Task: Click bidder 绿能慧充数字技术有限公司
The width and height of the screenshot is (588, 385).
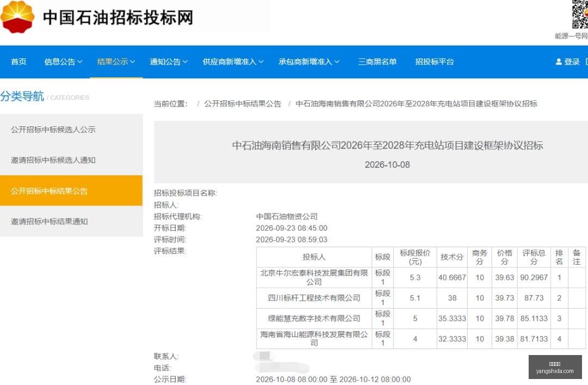Action: [x=314, y=318]
